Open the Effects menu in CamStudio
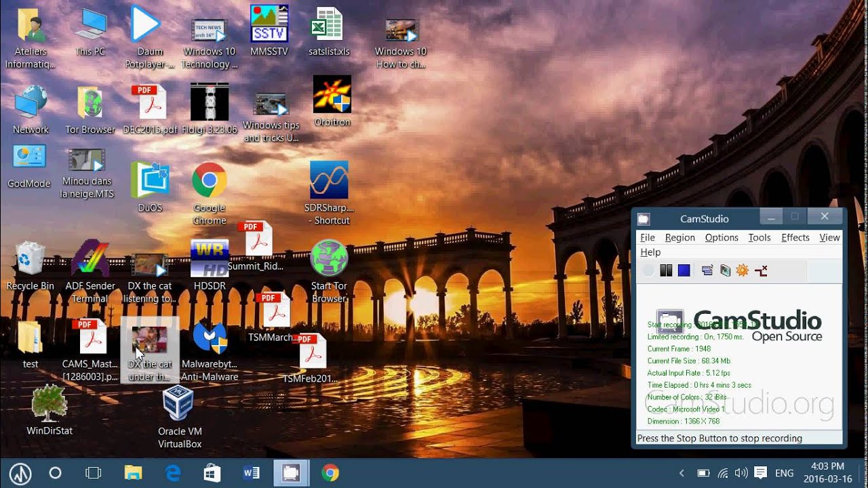Screen dimensions: 868x488 tap(795, 237)
